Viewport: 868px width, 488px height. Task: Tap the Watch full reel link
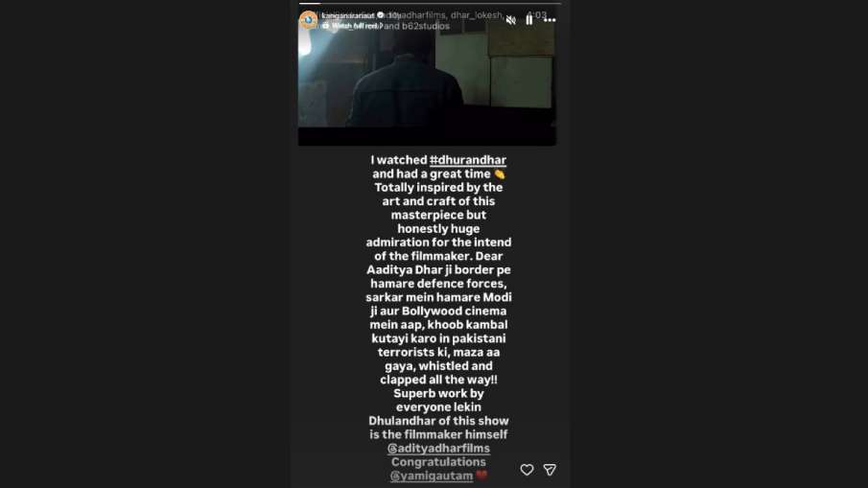[x=356, y=26]
